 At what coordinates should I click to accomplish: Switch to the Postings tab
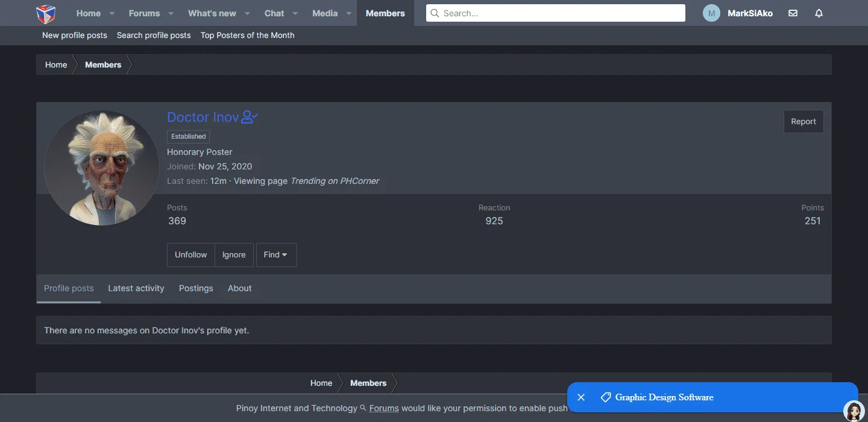tap(196, 288)
